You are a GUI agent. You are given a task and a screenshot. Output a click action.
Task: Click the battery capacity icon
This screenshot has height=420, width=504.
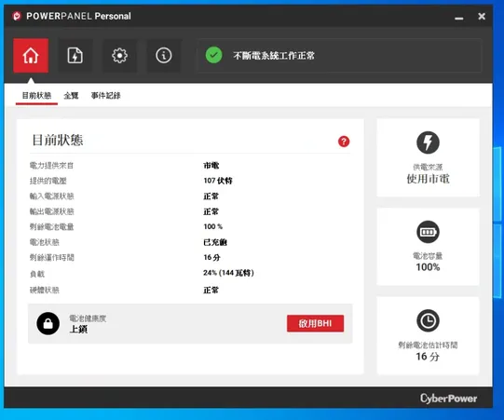428,232
